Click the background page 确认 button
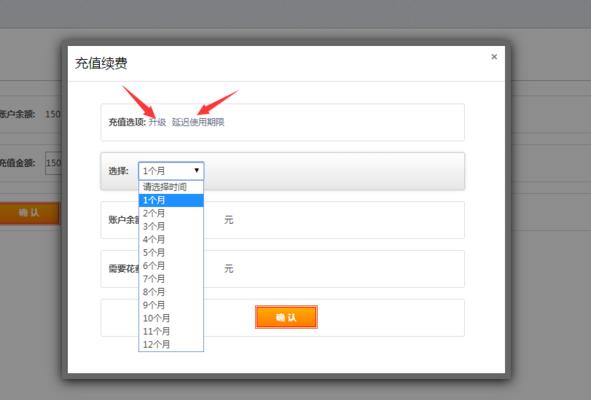 point(29,213)
